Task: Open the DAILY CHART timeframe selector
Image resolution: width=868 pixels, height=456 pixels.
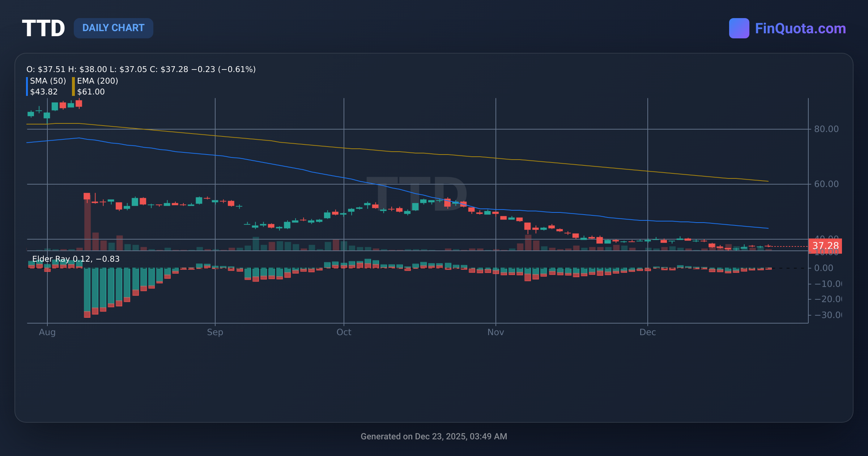Action: 113,28
